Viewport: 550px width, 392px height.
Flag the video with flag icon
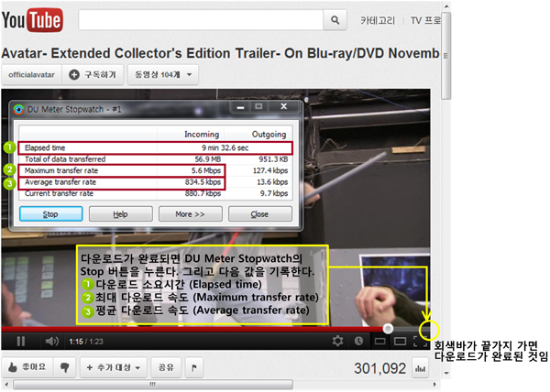194,367
